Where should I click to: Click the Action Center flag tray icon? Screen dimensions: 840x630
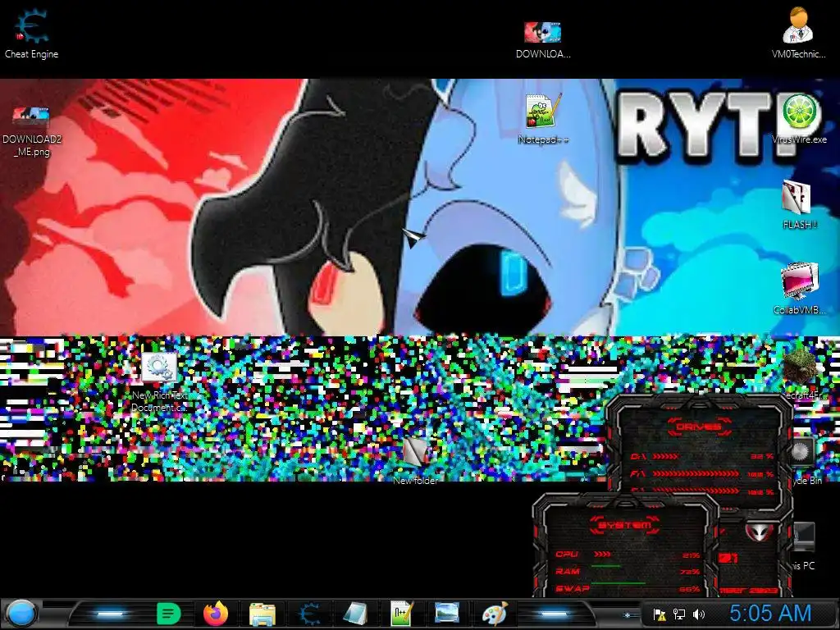(x=660, y=614)
